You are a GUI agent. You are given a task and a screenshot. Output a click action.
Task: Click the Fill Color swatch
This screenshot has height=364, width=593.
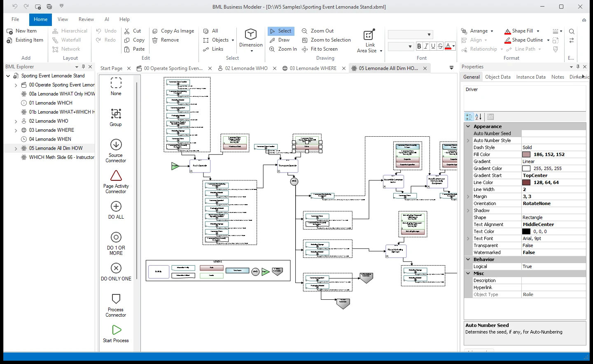point(526,154)
